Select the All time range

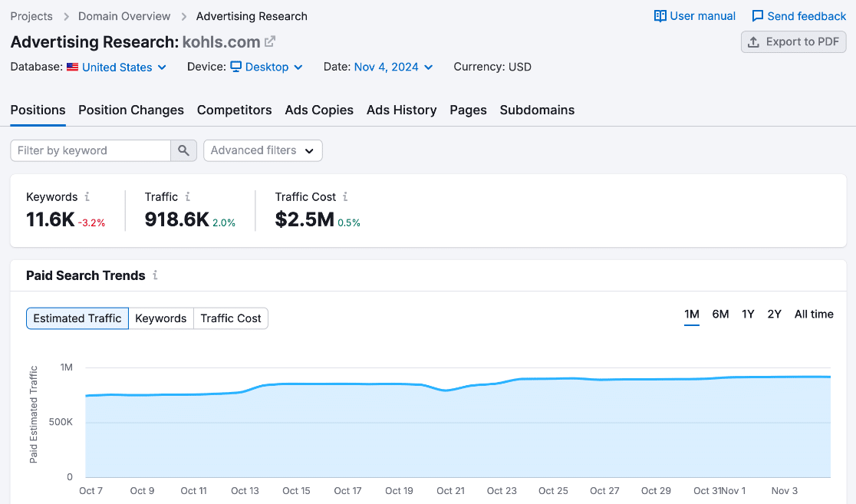pyautogui.click(x=814, y=314)
